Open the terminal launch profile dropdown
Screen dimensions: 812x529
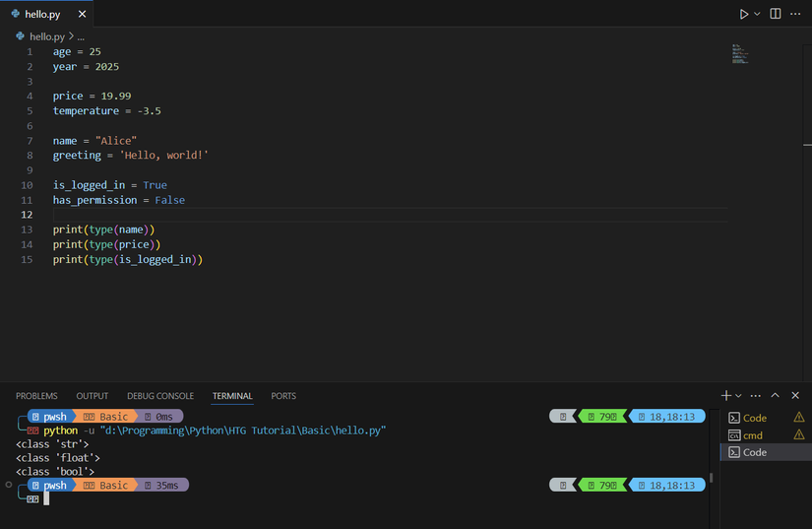click(x=738, y=395)
